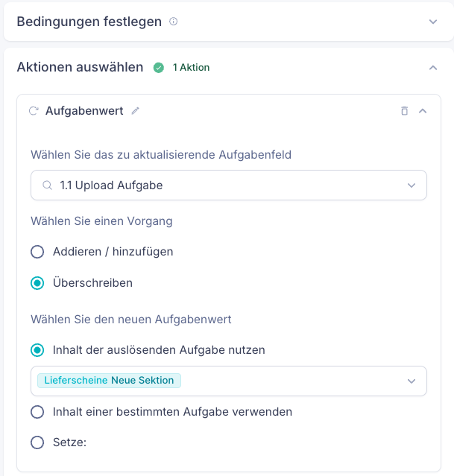Screen dimensions: 454x476
Task: Open the Lieferscheine Neue Sektion dropdown arrow
Action: [x=412, y=381]
